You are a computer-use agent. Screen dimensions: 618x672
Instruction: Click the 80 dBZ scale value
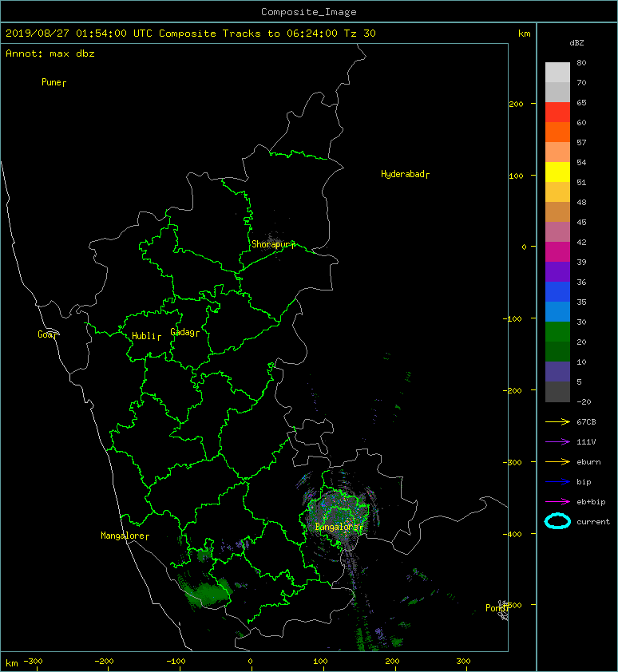click(581, 62)
